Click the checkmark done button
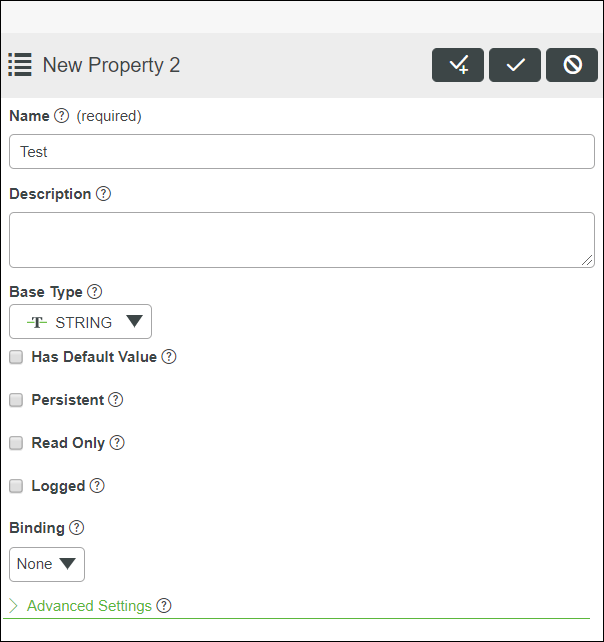Screen dimensions: 604x642 click(515, 65)
